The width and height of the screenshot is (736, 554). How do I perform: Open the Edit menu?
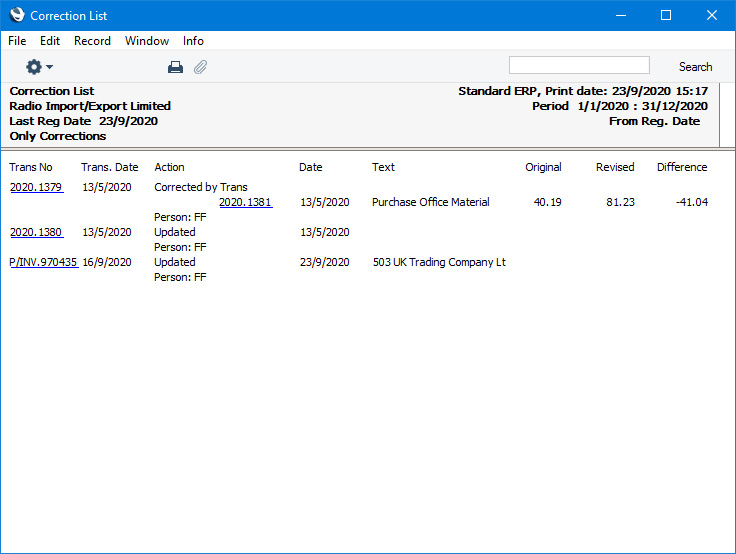tap(50, 41)
